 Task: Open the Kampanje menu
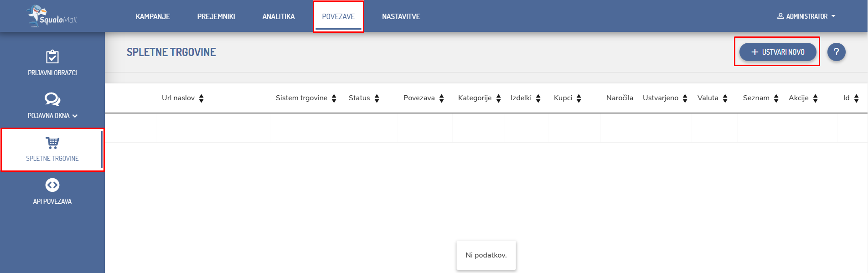153,16
